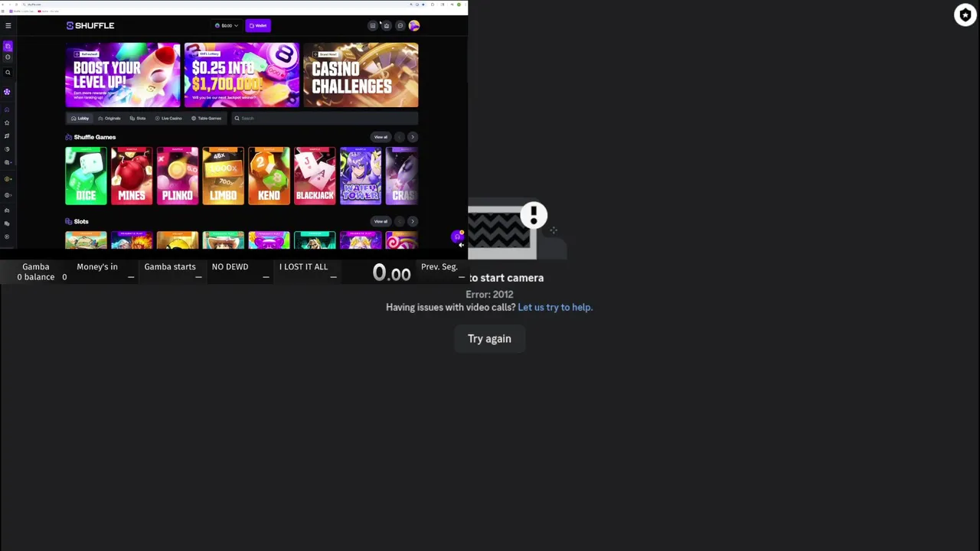Open the sidebar search icon

[8, 73]
